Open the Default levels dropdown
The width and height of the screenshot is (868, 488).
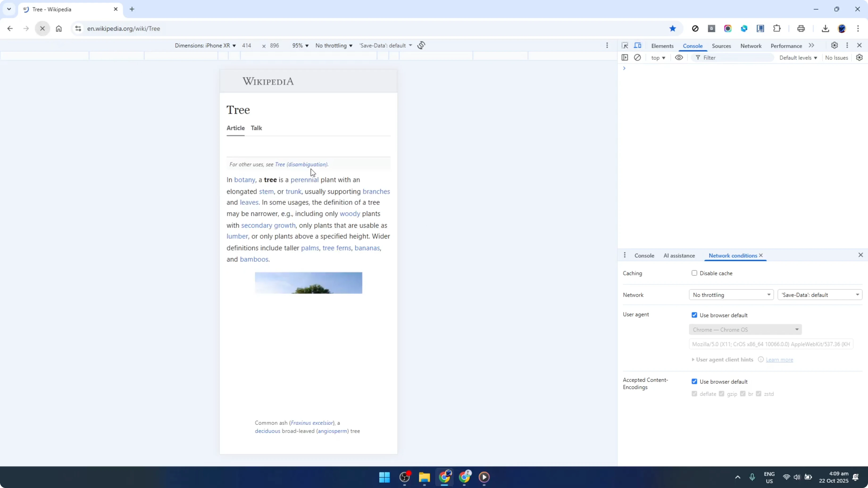pyautogui.click(x=799, y=58)
